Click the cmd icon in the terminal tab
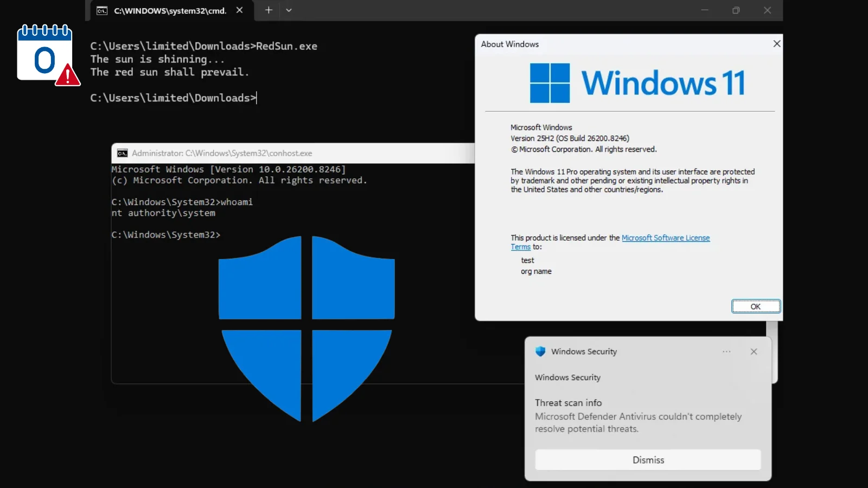 (x=102, y=11)
